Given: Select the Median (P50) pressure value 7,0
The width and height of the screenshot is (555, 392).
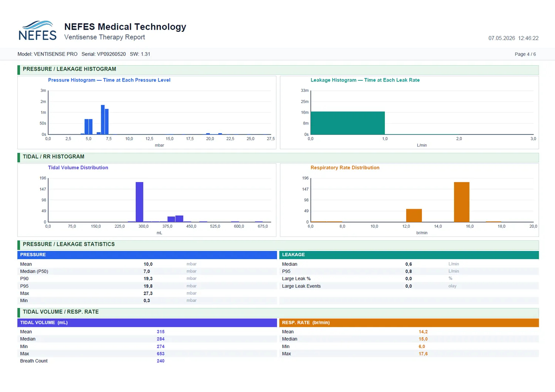Looking at the screenshot, I should pyautogui.click(x=147, y=271).
